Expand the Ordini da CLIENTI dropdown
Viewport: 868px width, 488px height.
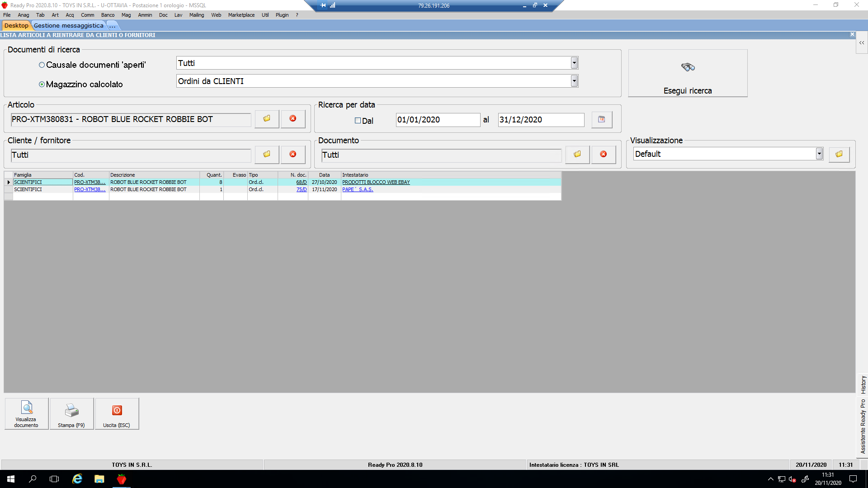574,81
